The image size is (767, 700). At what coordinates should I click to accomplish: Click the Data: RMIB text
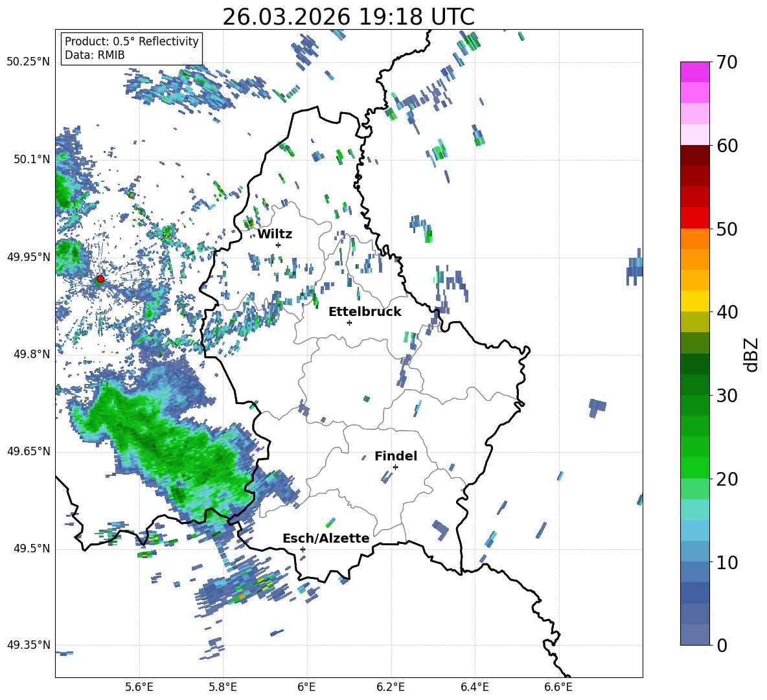[95, 55]
